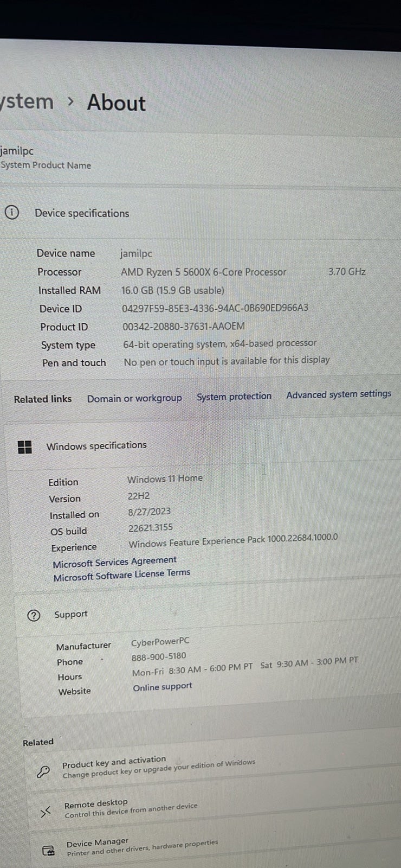Select the Edition value Windows 11 Home
The height and width of the screenshot is (868, 401).
click(x=165, y=478)
